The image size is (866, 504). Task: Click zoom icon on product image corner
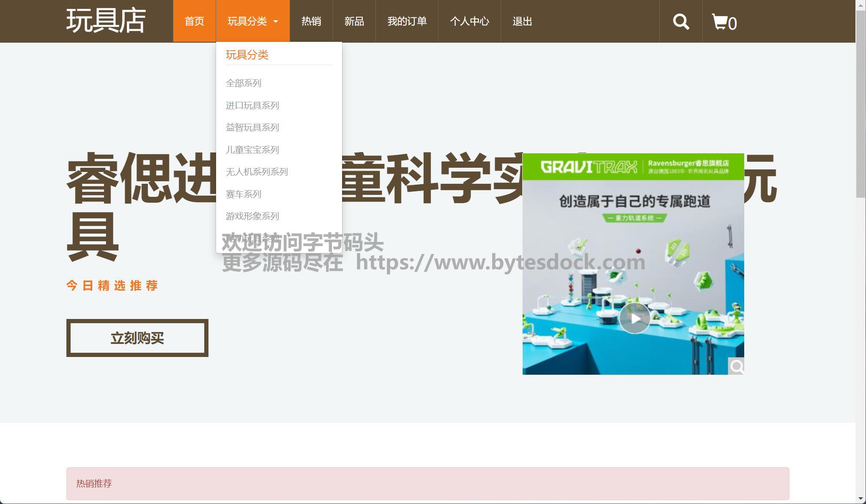(736, 366)
